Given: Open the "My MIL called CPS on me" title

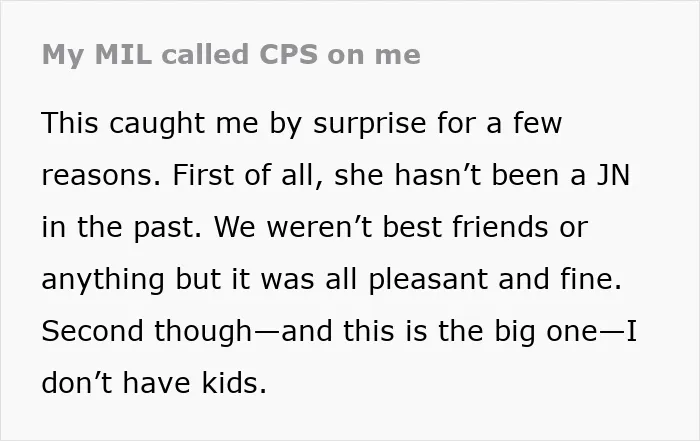Looking at the screenshot, I should coord(231,55).
